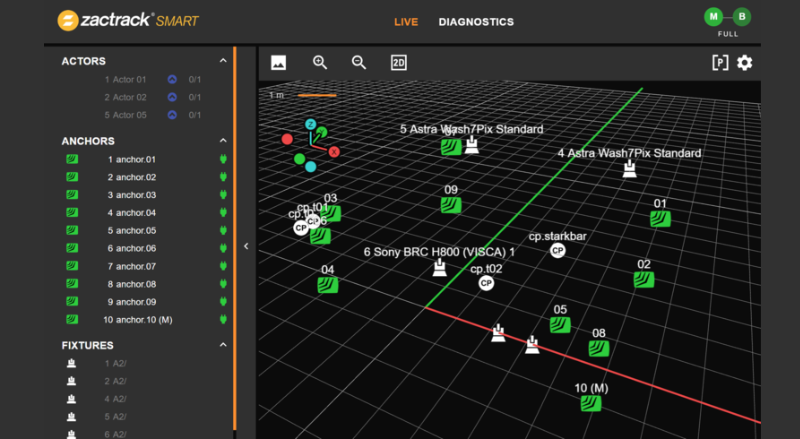Click the M status indicator
Image resolution: width=800 pixels, height=439 pixels.
tap(713, 17)
